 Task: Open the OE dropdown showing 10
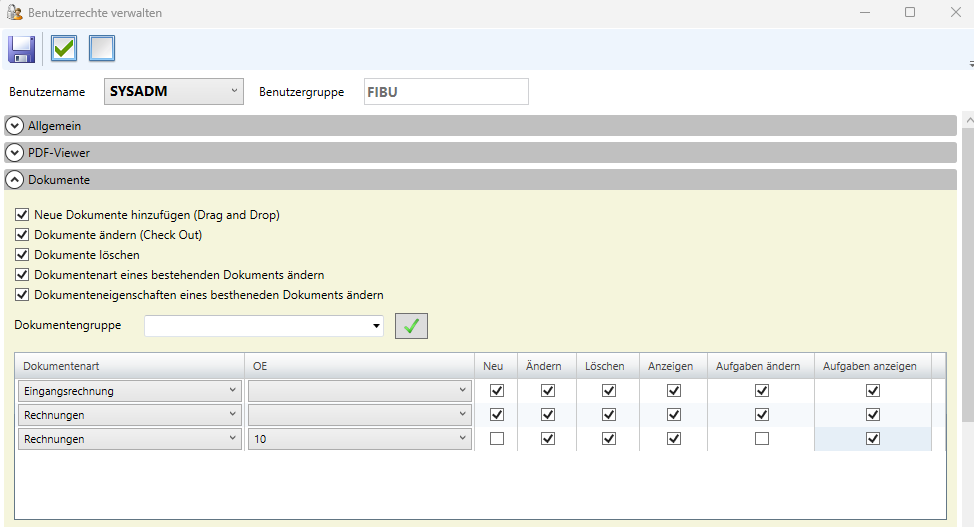point(462,439)
